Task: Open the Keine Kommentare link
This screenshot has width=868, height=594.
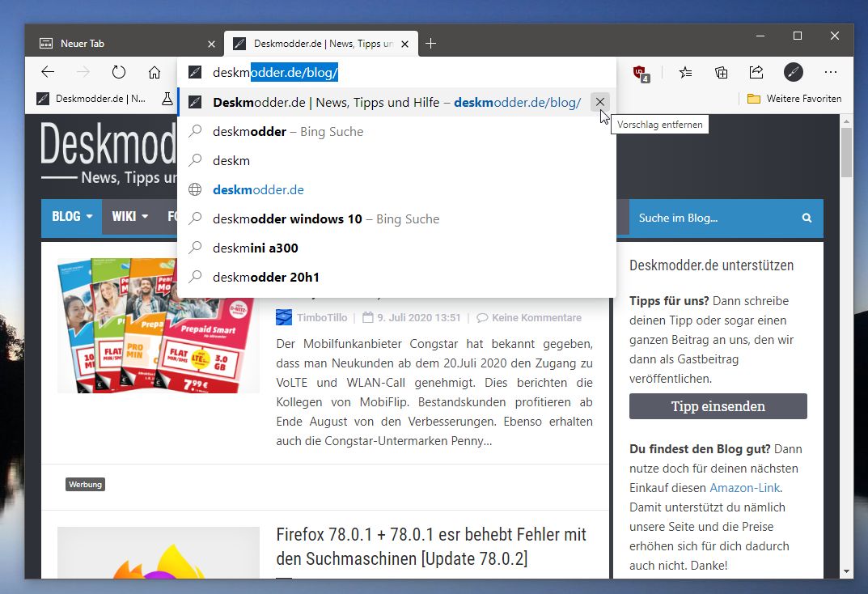Action: [536, 318]
